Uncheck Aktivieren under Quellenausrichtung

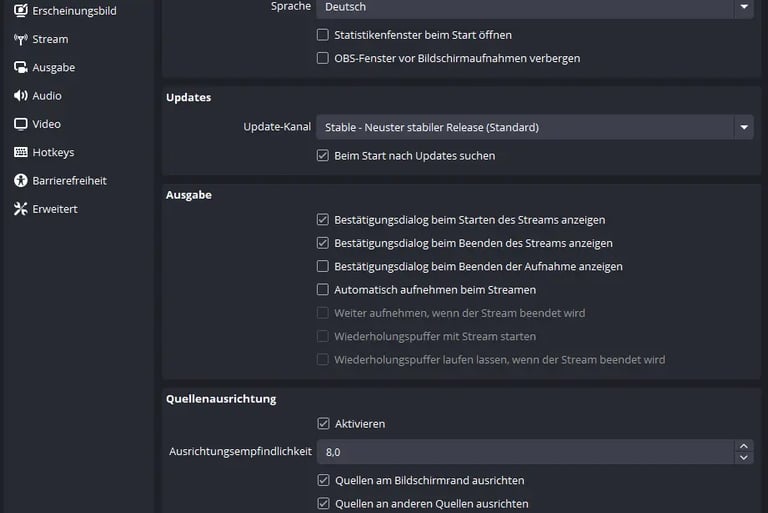tap(323, 423)
